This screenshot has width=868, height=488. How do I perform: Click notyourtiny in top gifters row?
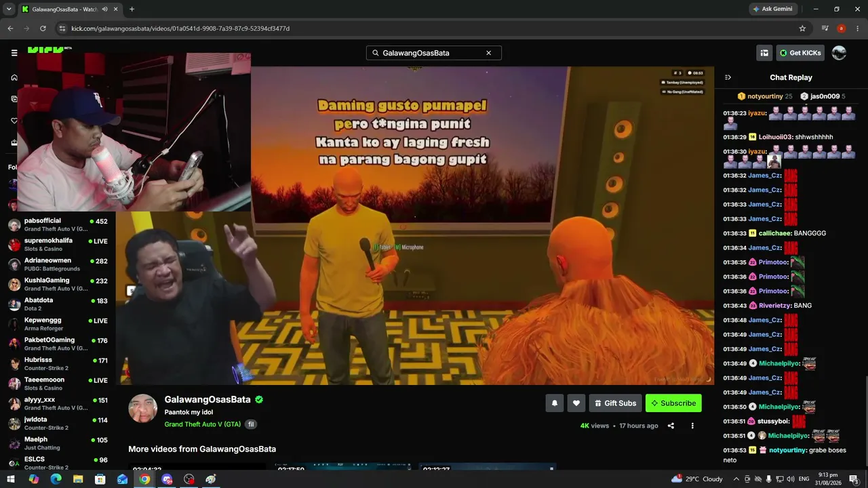765,96
